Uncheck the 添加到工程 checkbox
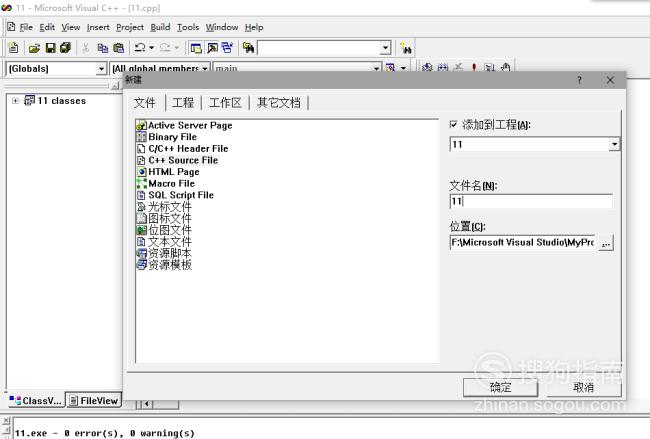This screenshot has width=650, height=439. coord(454,124)
